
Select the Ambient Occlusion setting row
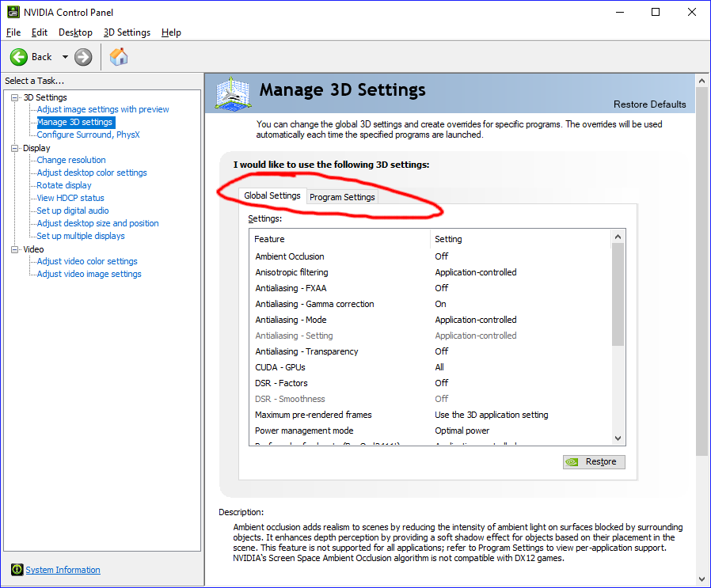pyautogui.click(x=290, y=256)
